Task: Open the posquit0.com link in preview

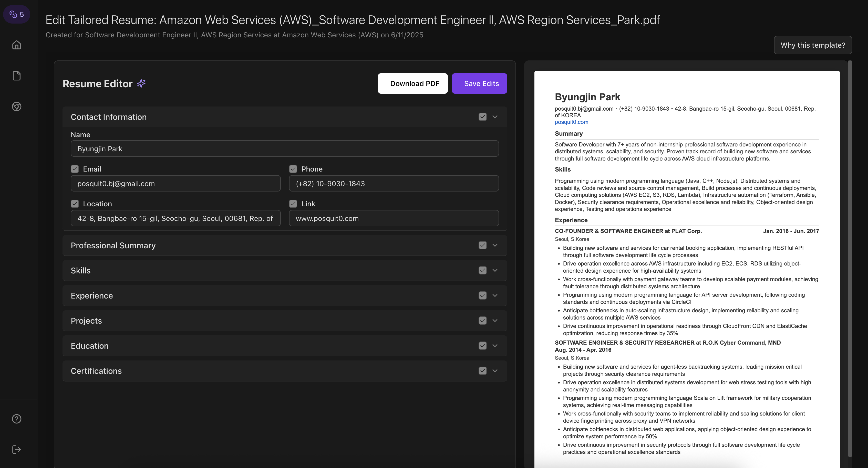Action: pyautogui.click(x=572, y=122)
